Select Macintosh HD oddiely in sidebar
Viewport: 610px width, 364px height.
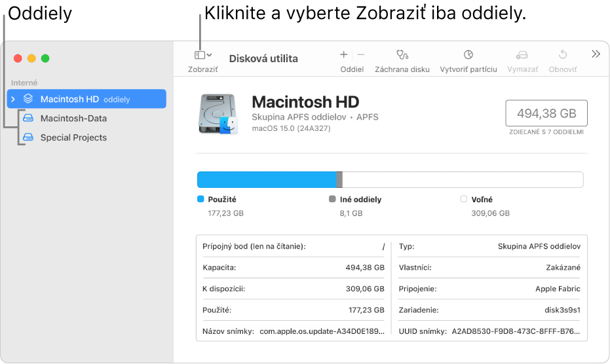(x=86, y=99)
